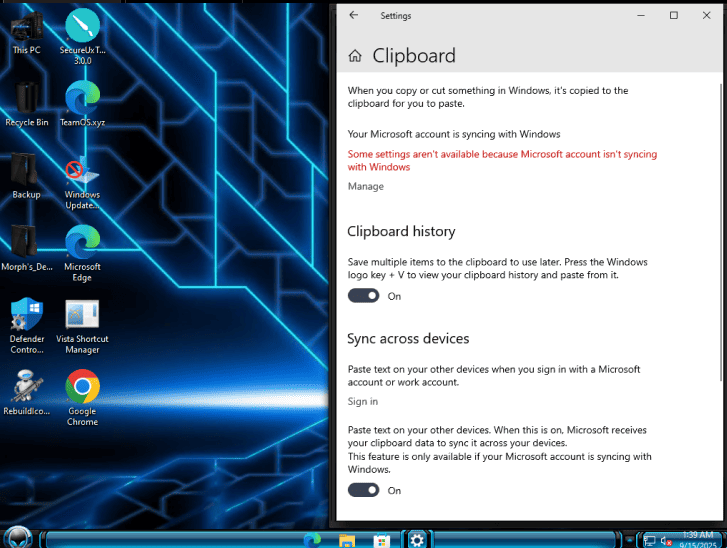Click the Settings gear in taskbar
Image resolution: width=727 pixels, height=548 pixels.
417,539
